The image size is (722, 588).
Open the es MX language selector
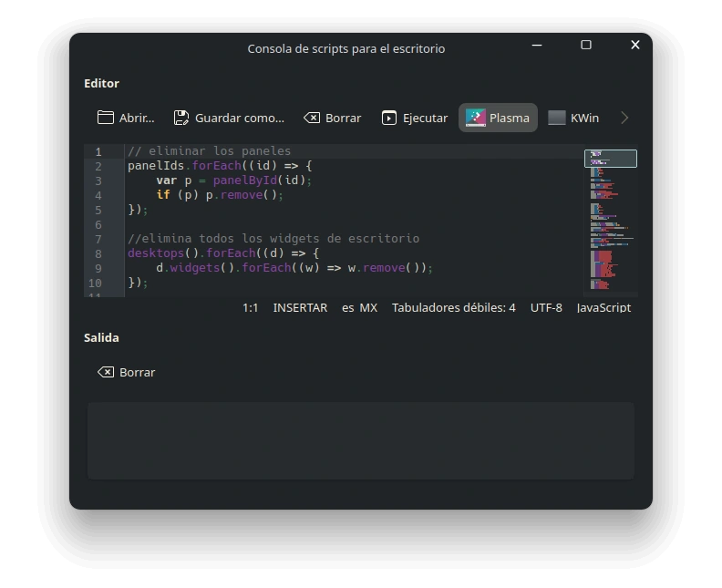(359, 307)
